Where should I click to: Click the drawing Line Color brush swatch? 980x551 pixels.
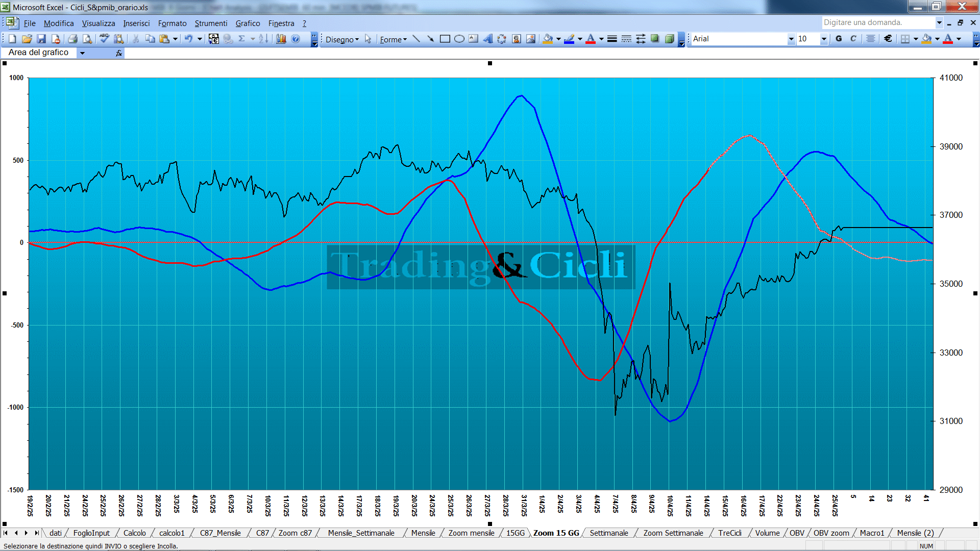click(569, 39)
